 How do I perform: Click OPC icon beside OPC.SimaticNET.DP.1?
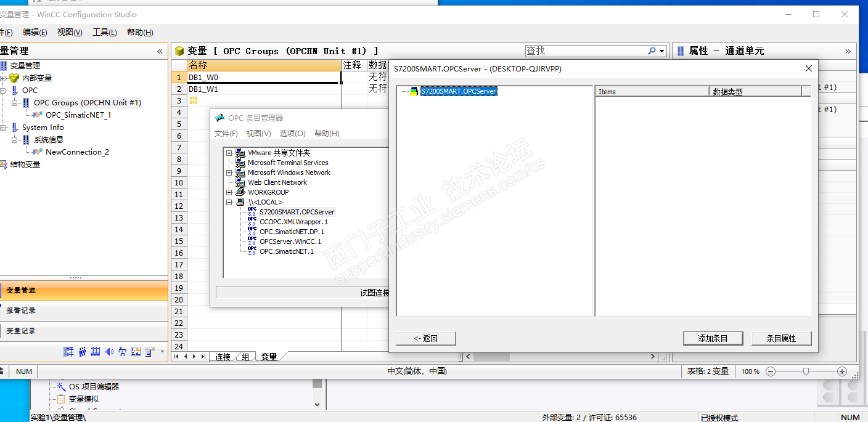tap(252, 232)
